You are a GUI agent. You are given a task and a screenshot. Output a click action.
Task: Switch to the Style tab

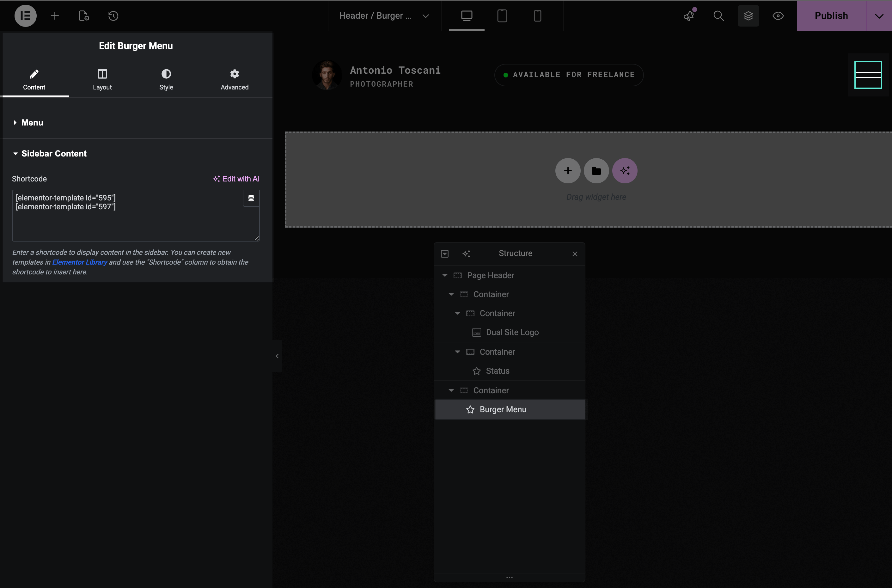[166, 79]
